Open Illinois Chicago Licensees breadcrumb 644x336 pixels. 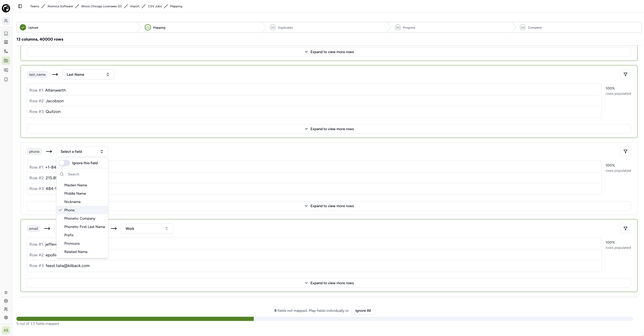coord(102,6)
